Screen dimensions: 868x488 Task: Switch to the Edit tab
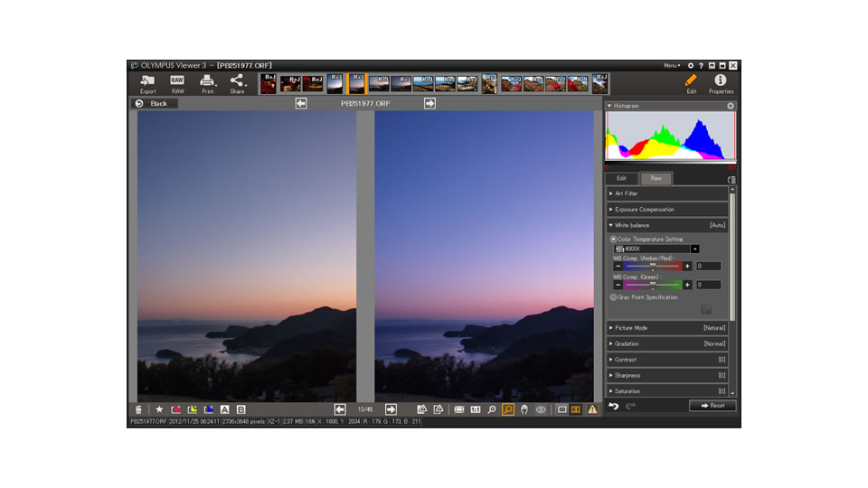click(622, 178)
